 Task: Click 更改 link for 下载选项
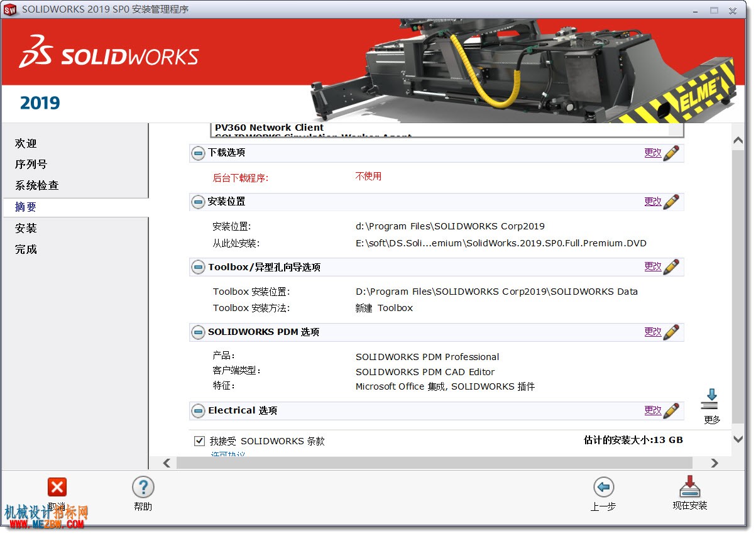click(x=653, y=153)
